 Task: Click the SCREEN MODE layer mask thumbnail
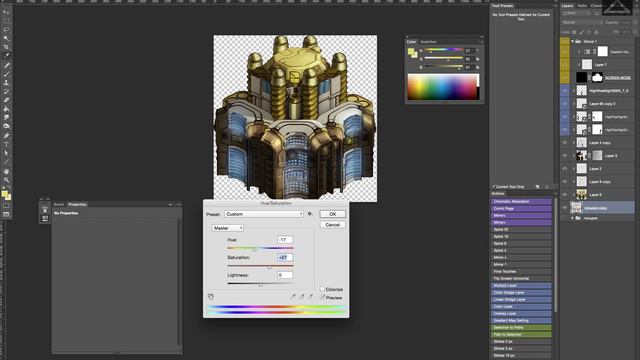pos(597,77)
